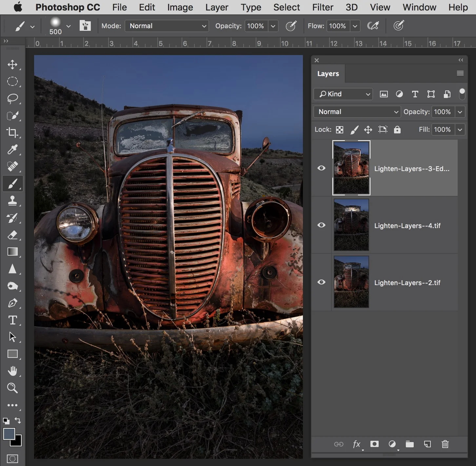The width and height of the screenshot is (476, 466).
Task: Lock all layer attributes
Action: 397,130
